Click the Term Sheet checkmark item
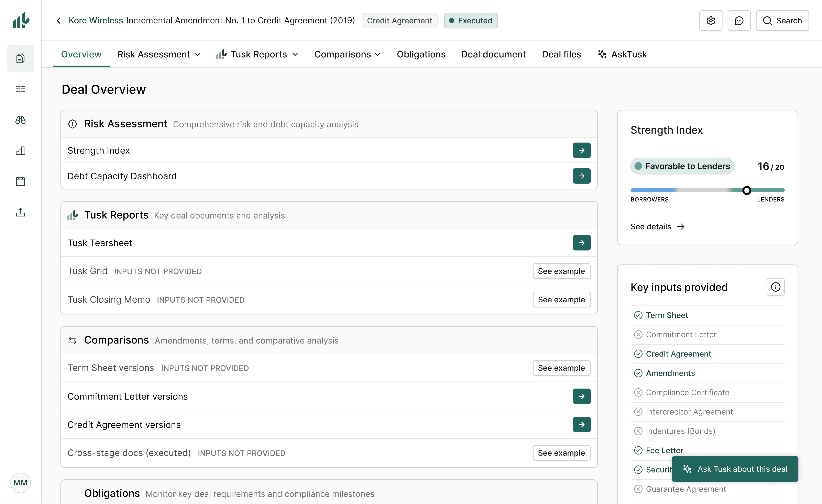The height and width of the screenshot is (504, 822). pos(667,315)
